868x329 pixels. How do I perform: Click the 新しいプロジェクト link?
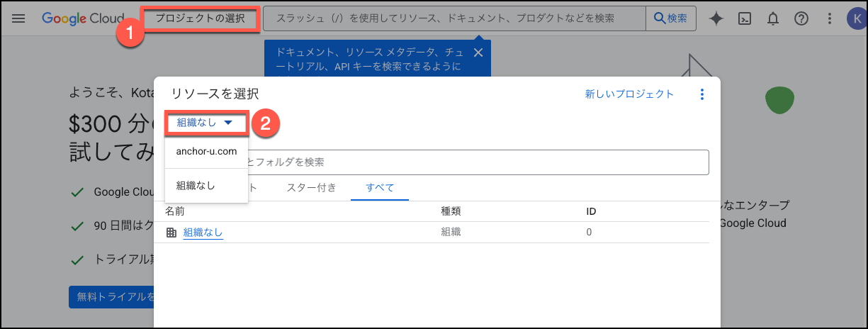(x=629, y=94)
